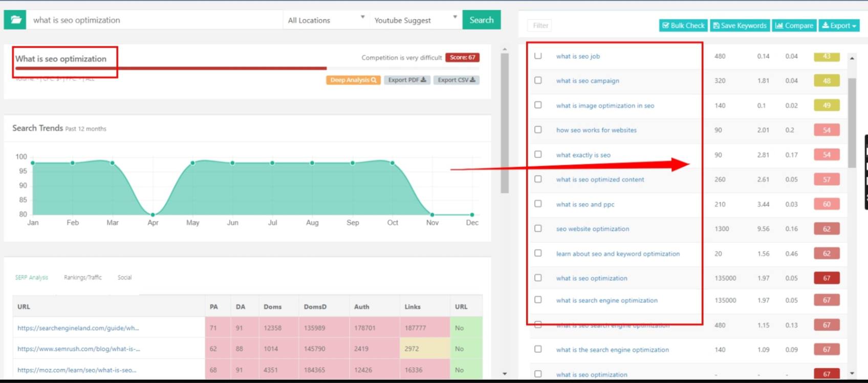Click keyword 'what is search engine optimization'
Viewport: 868px width, 383px height.
click(606, 300)
